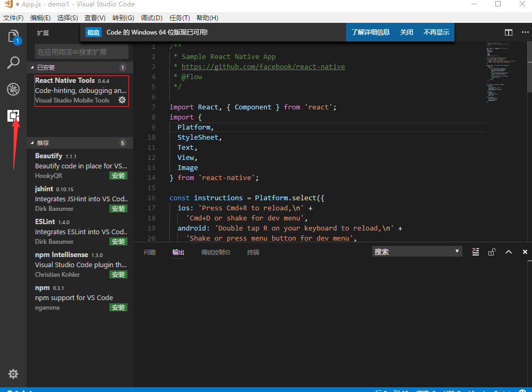This screenshot has width=532, height=392.
Task: Select the React Native Tools extension
Action: coord(82,91)
